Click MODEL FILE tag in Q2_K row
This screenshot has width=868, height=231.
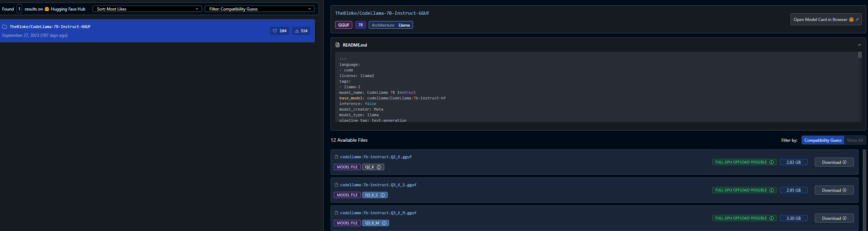[x=347, y=167]
